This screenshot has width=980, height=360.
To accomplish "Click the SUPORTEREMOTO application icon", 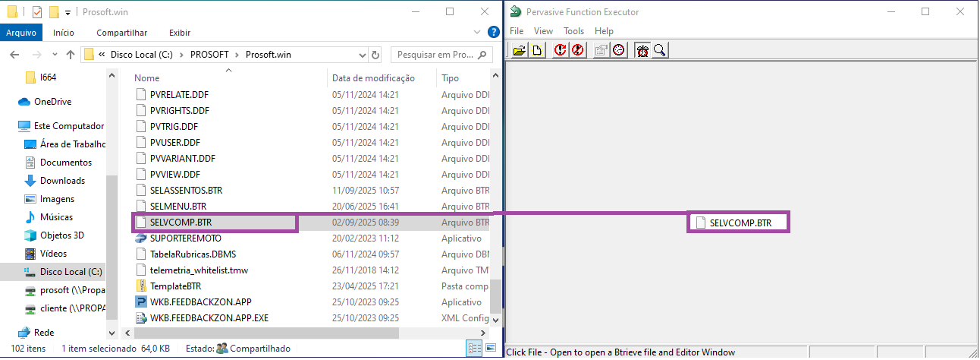I will point(141,238).
